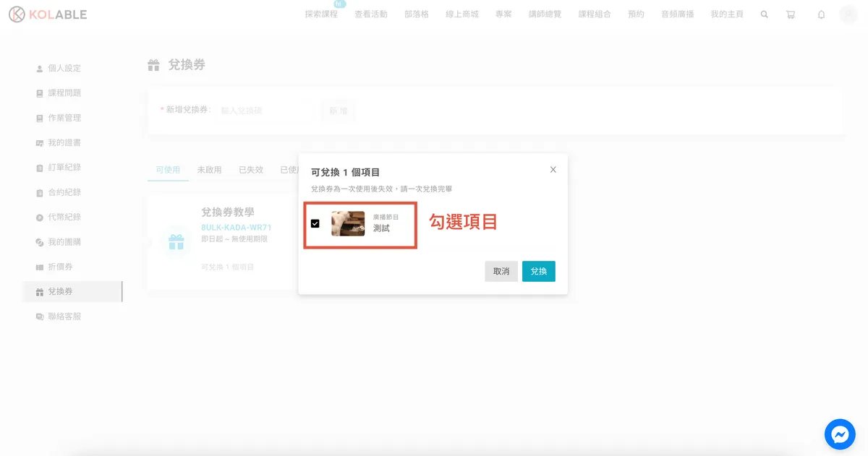Screen dimensions: 868x456
Task: Click the user avatar icon
Action: 847,14
